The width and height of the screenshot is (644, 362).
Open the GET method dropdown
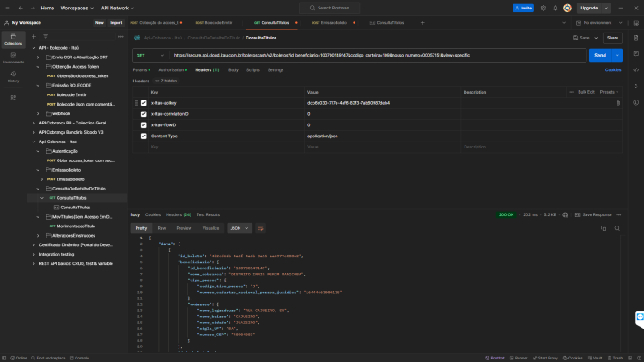[x=150, y=56]
